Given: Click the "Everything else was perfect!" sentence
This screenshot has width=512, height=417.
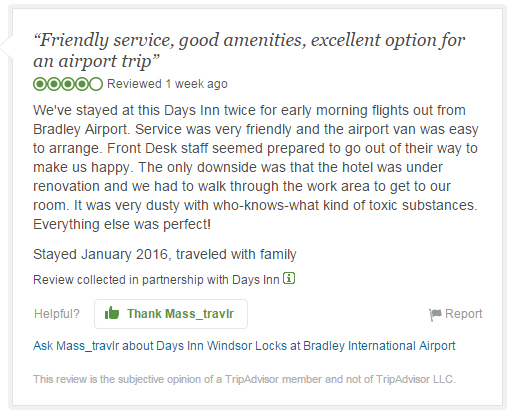Looking at the screenshot, I should 122,224.
